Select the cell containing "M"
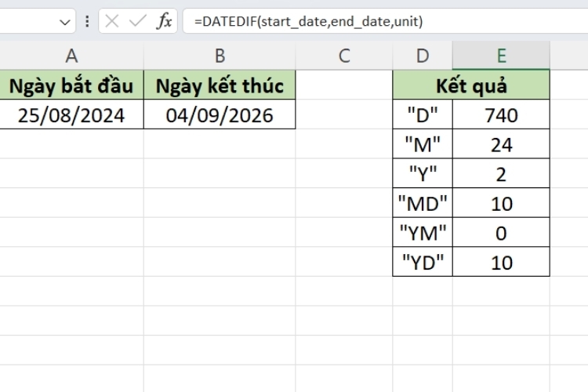The width and height of the screenshot is (588, 392). tap(423, 144)
